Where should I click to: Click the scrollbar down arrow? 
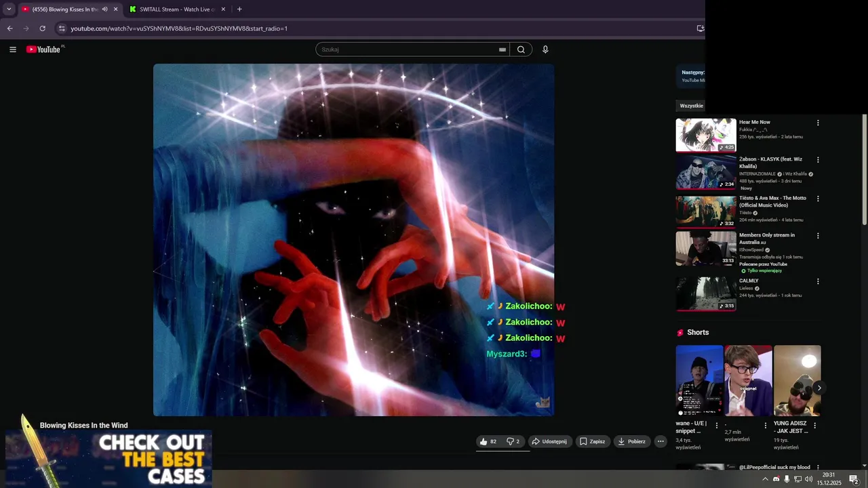coord(864,465)
